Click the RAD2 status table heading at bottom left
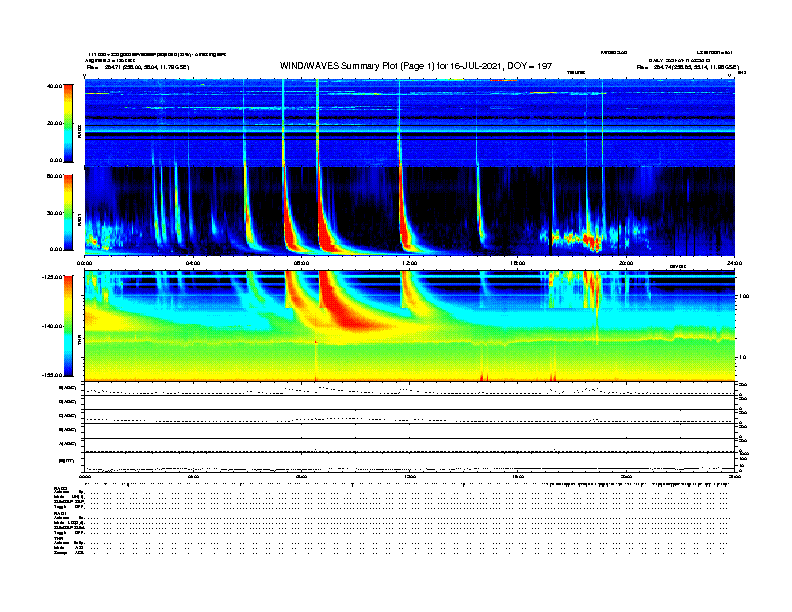792x612 pixels. click(x=60, y=488)
